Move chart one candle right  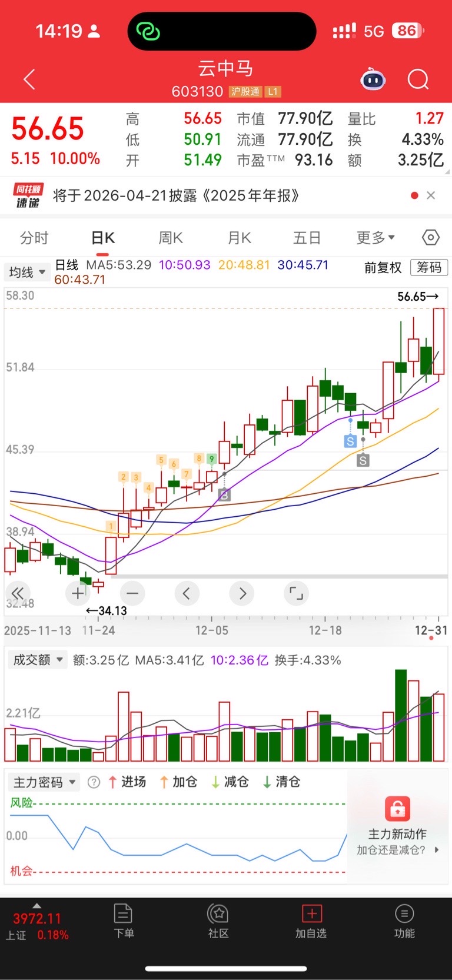[242, 593]
